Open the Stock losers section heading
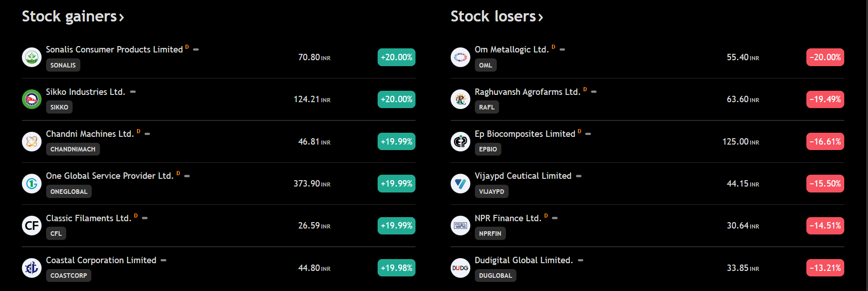 [x=496, y=16]
